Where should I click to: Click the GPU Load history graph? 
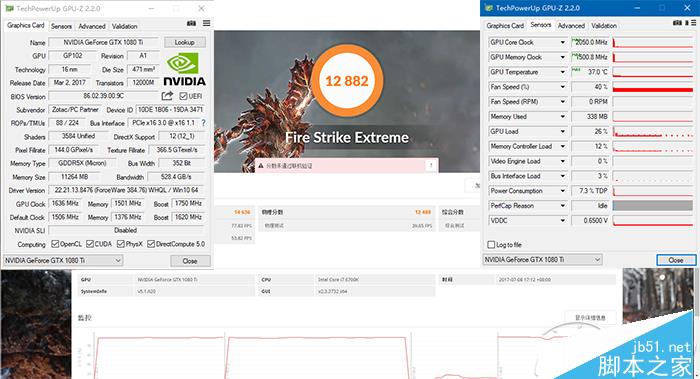pos(653,132)
